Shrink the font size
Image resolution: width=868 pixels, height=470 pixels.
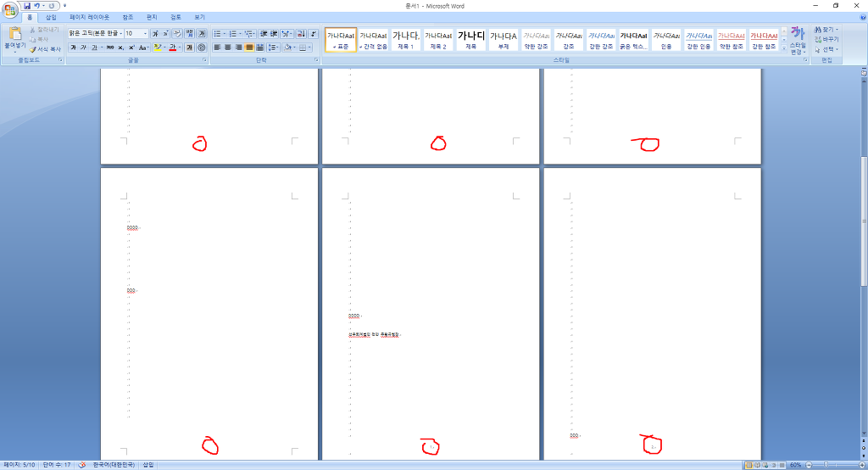[x=165, y=34]
